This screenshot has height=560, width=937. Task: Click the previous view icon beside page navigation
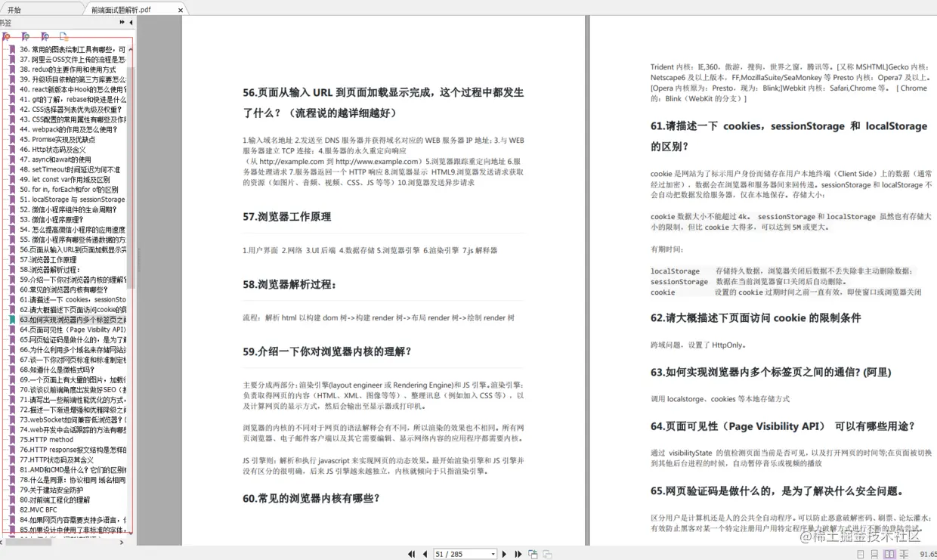point(533,554)
